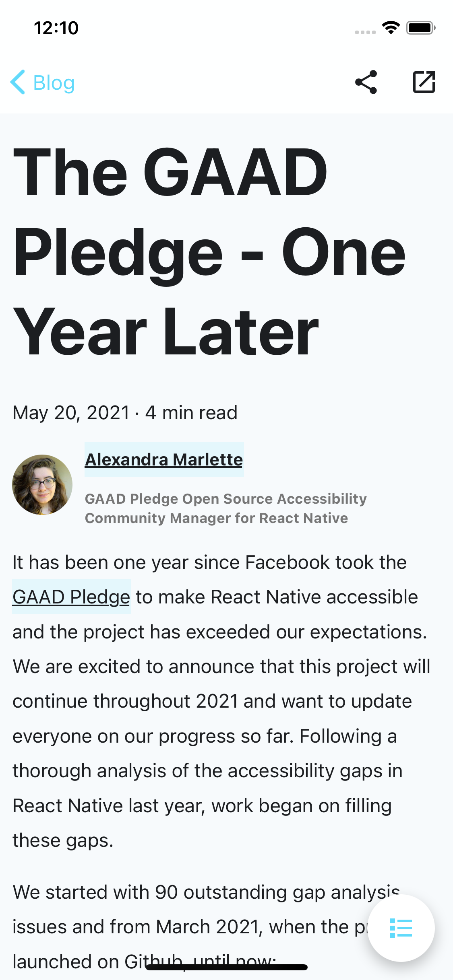The width and height of the screenshot is (453, 980).
Task: Tap the article title heading
Action: click(x=209, y=251)
